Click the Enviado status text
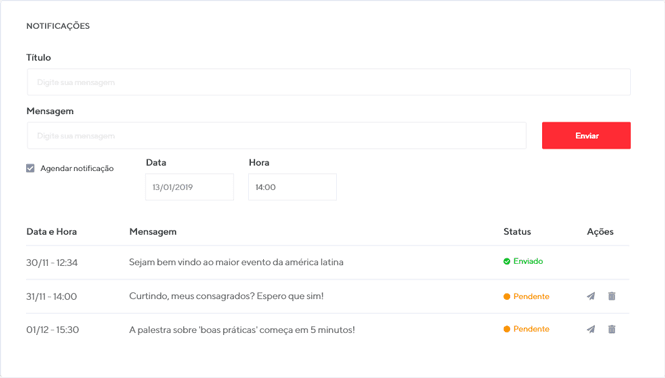This screenshot has width=665, height=378. pyautogui.click(x=528, y=261)
